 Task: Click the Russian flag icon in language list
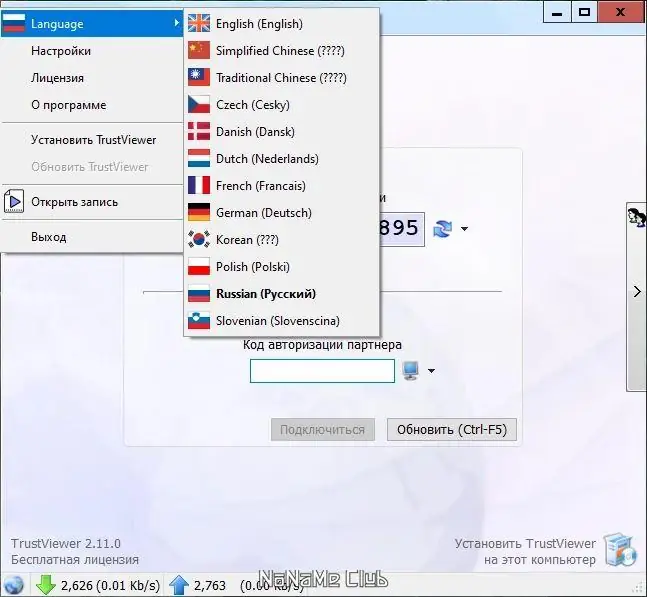coord(199,293)
